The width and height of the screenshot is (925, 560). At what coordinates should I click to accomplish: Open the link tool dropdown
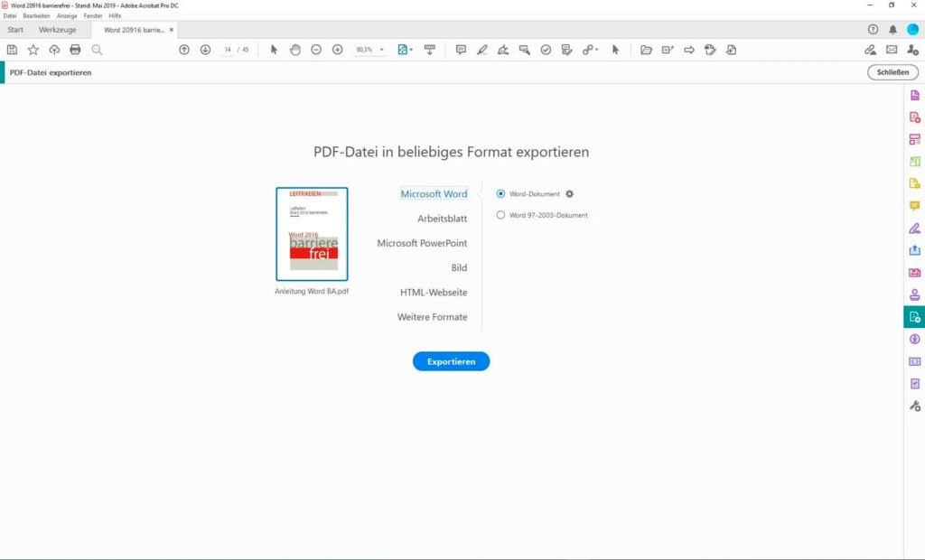tap(590, 51)
